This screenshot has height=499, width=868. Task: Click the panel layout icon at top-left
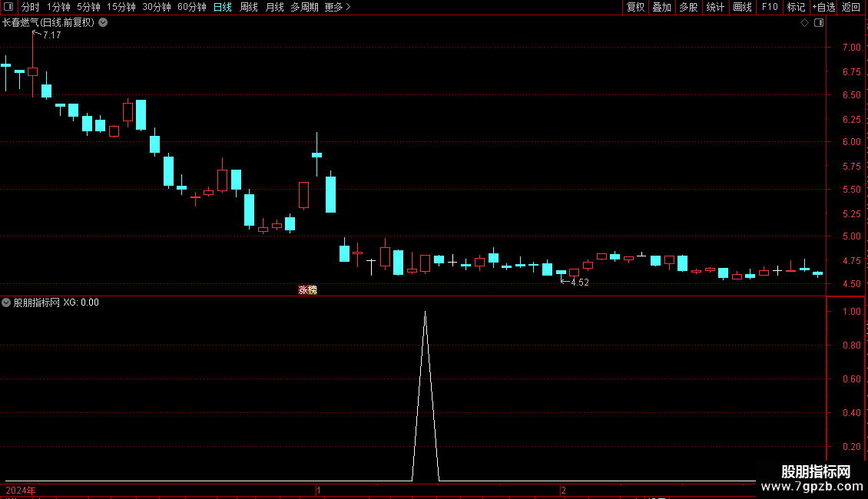point(8,7)
